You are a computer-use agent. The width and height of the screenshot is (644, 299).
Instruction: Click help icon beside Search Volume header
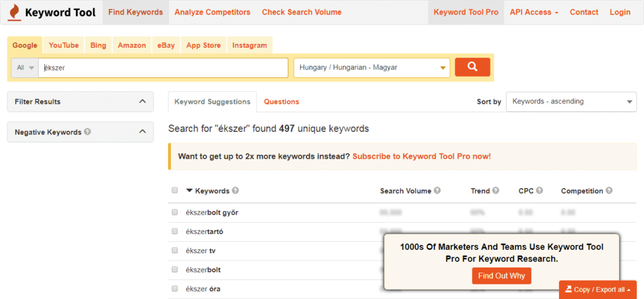pos(438,191)
